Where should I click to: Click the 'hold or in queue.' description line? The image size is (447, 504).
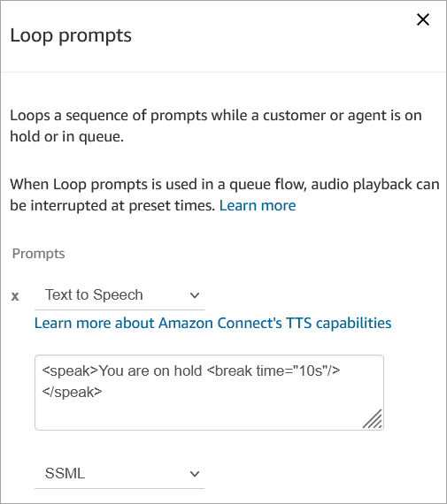(x=67, y=136)
